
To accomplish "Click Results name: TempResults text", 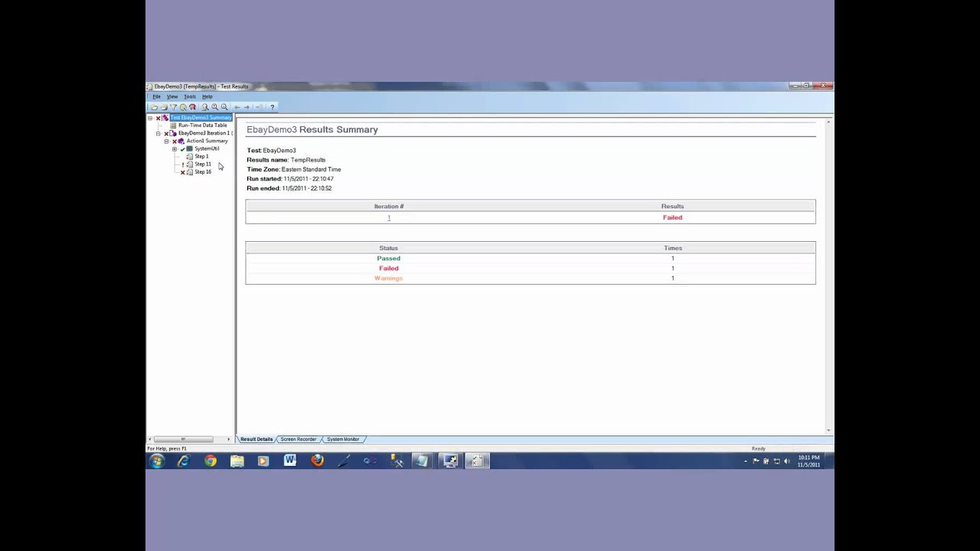I will point(286,160).
